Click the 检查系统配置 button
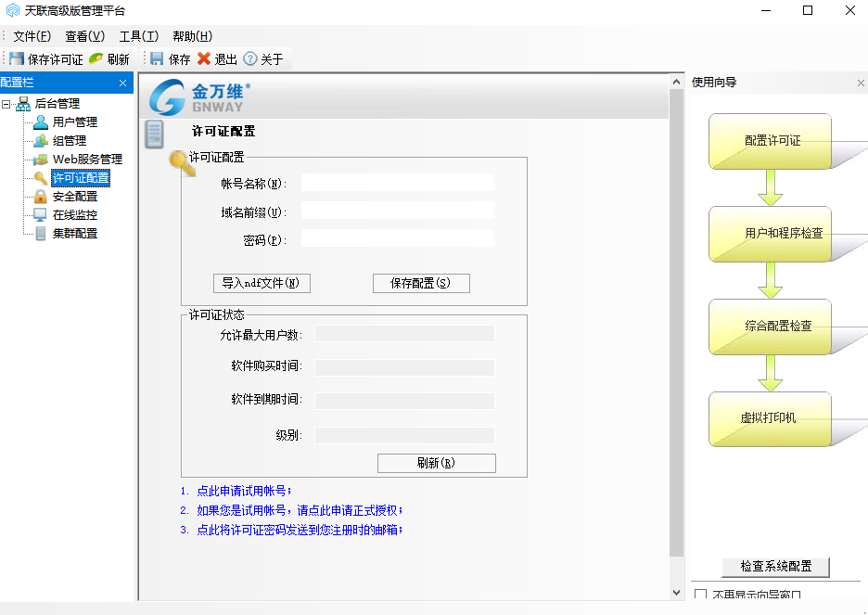 pos(775,567)
